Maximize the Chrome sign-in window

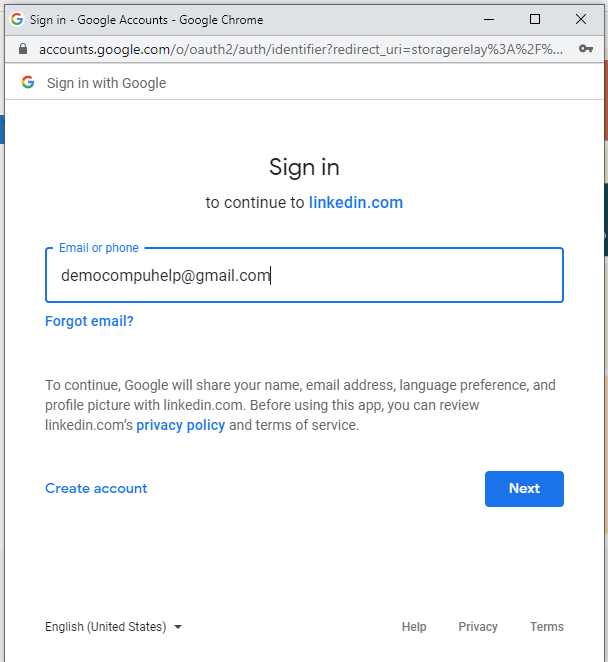click(535, 19)
